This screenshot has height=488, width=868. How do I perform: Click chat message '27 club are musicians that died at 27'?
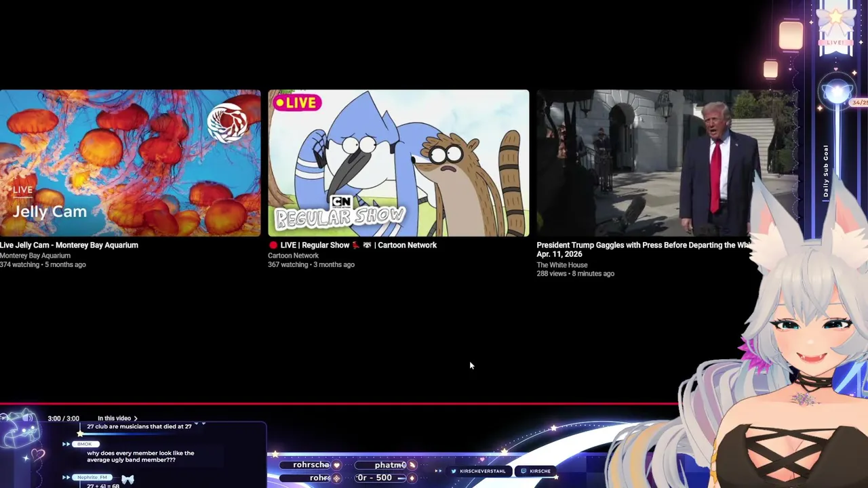pos(139,426)
